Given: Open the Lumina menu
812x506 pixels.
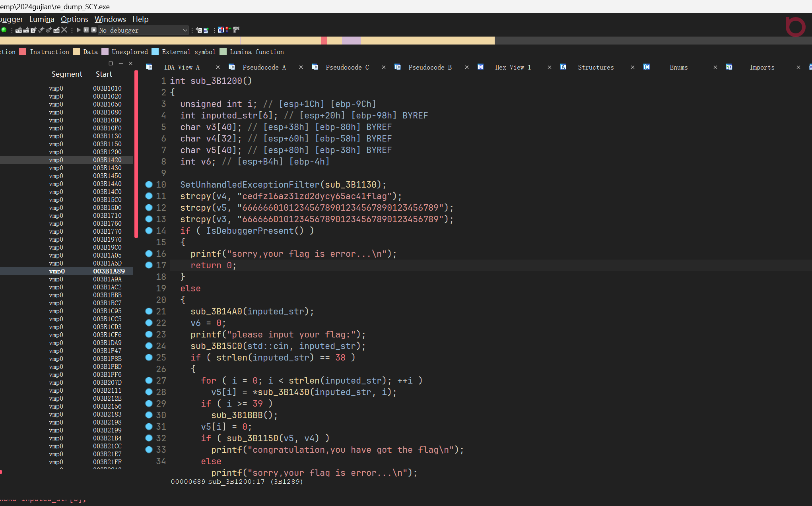Looking at the screenshot, I should point(42,19).
